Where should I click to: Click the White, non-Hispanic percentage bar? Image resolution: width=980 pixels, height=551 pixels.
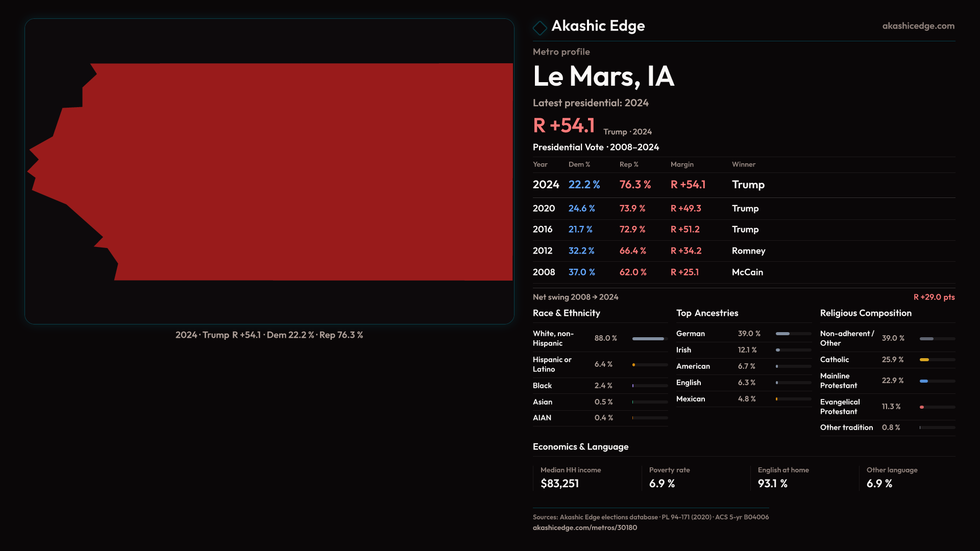coord(648,339)
